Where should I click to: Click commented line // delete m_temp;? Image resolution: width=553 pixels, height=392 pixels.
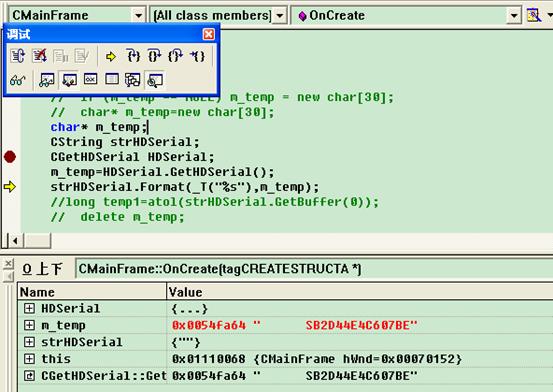pyautogui.click(x=117, y=217)
